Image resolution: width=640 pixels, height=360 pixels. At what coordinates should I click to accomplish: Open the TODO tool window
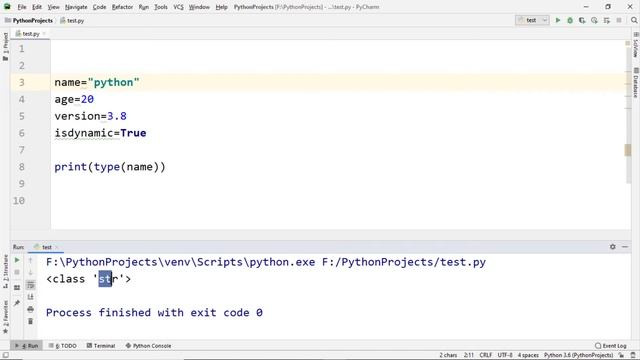tap(62, 346)
